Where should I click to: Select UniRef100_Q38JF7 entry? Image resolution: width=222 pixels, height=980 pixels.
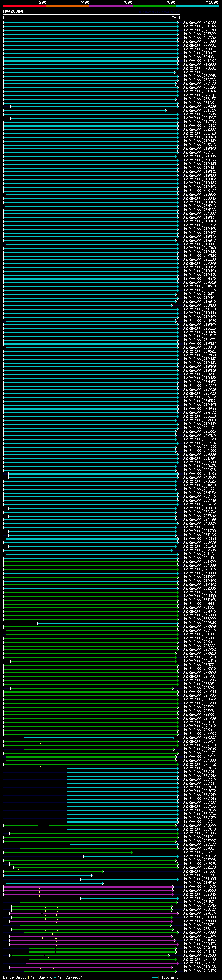click(x=199, y=99)
